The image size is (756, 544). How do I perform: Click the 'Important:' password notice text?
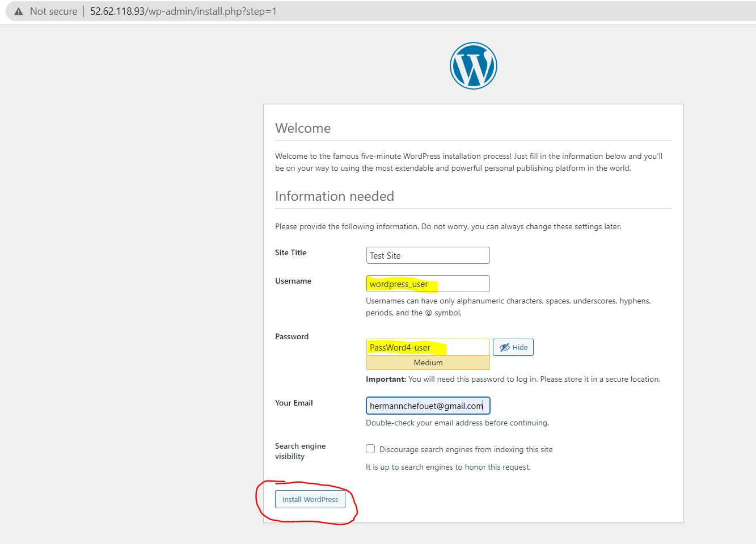pos(513,379)
